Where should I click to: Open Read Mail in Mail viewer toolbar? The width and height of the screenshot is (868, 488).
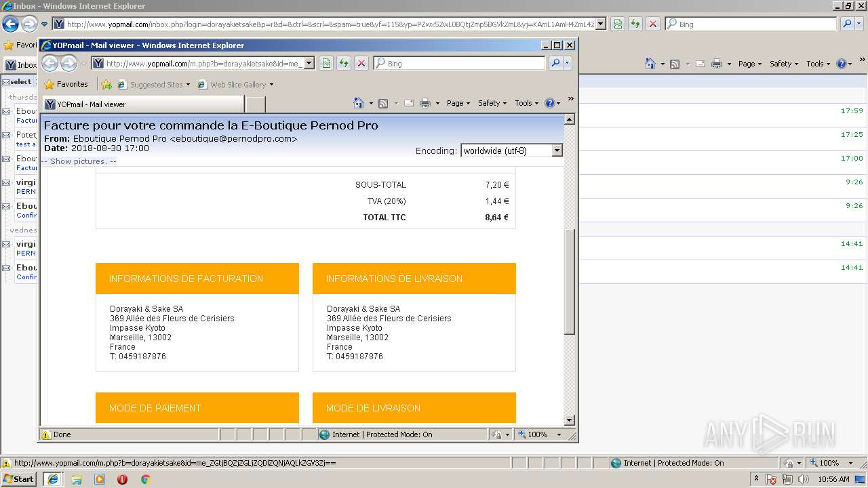coord(409,103)
